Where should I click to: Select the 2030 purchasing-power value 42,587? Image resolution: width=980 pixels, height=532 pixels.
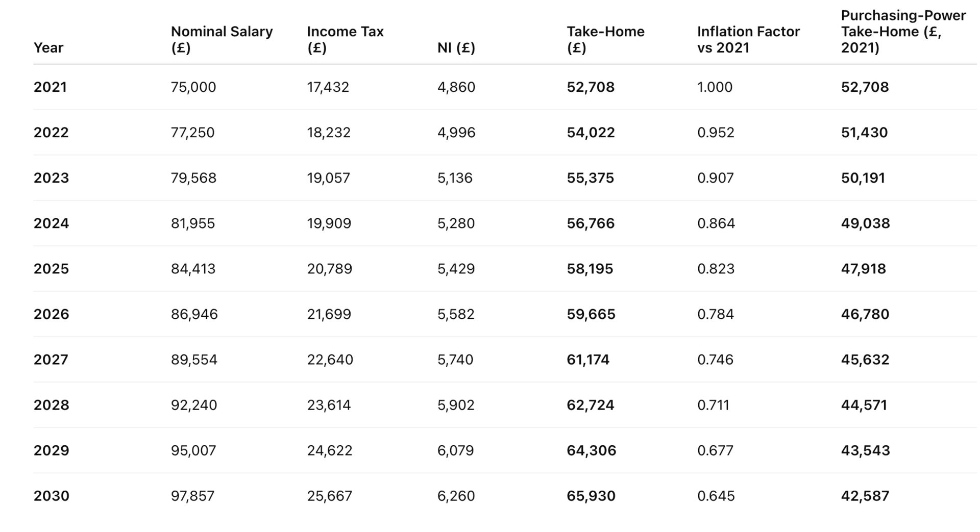pos(865,496)
